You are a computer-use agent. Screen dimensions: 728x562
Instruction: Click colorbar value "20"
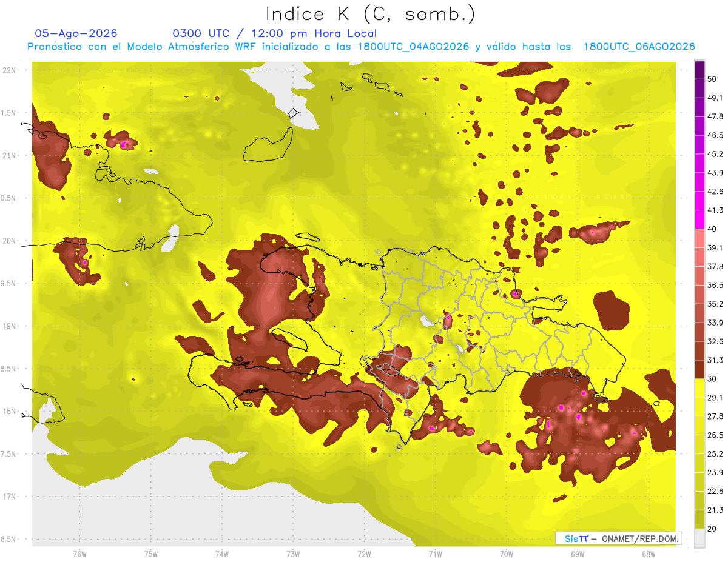click(x=712, y=529)
